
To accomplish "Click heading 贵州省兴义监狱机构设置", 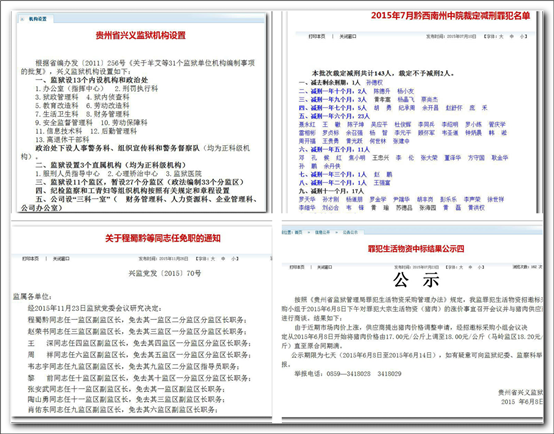I will tap(141, 35).
